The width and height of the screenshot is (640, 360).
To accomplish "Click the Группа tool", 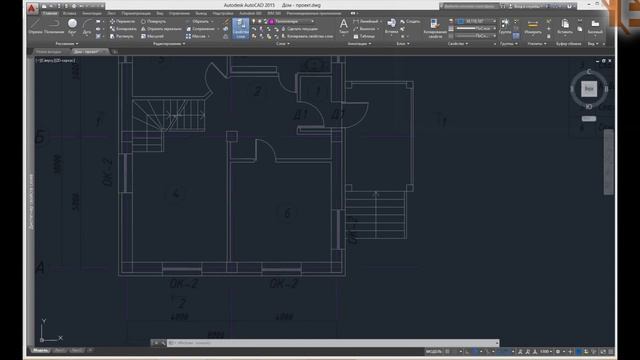I will 505,27.
